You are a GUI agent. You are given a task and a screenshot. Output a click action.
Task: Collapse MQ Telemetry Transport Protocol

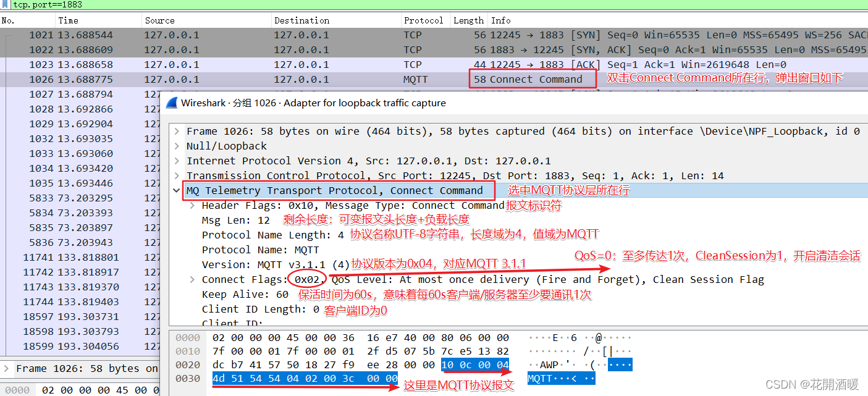point(176,190)
